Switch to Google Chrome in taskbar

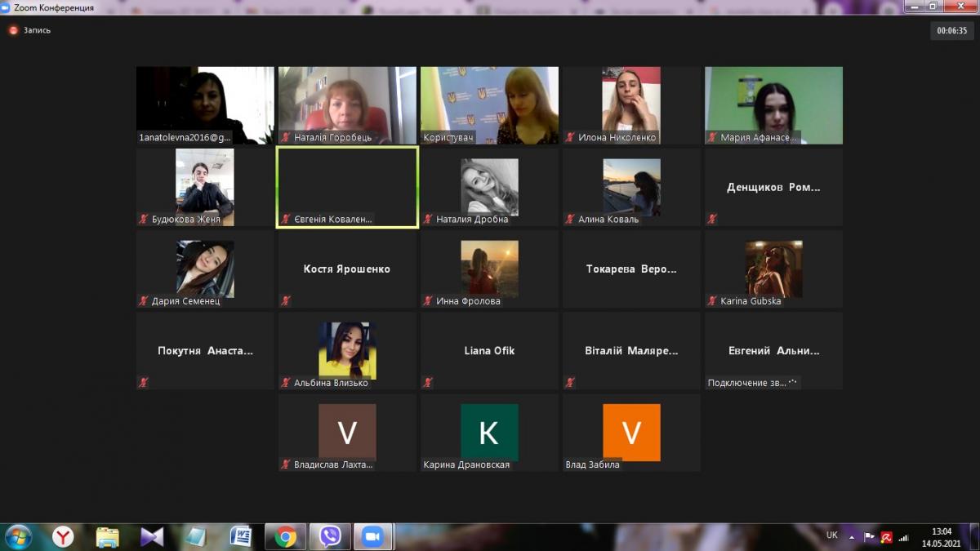coord(286,536)
